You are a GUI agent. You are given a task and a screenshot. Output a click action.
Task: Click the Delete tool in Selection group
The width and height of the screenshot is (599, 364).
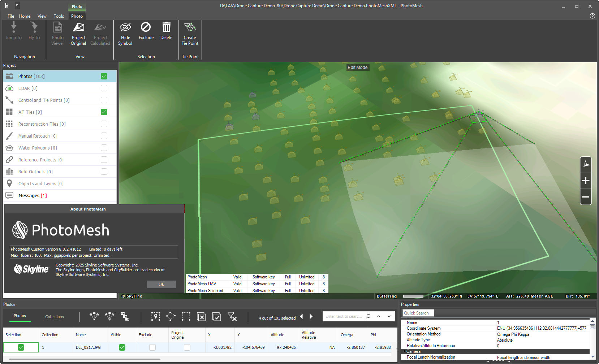166,33
